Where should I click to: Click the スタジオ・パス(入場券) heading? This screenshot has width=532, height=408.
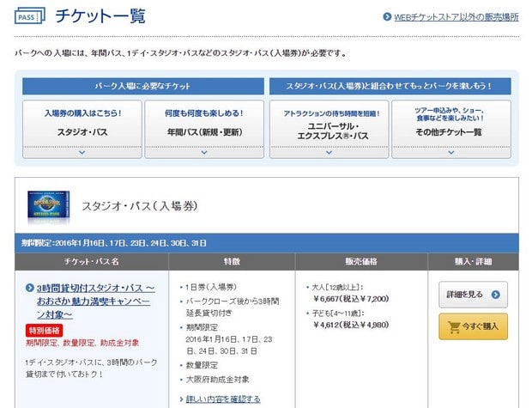[140, 206]
